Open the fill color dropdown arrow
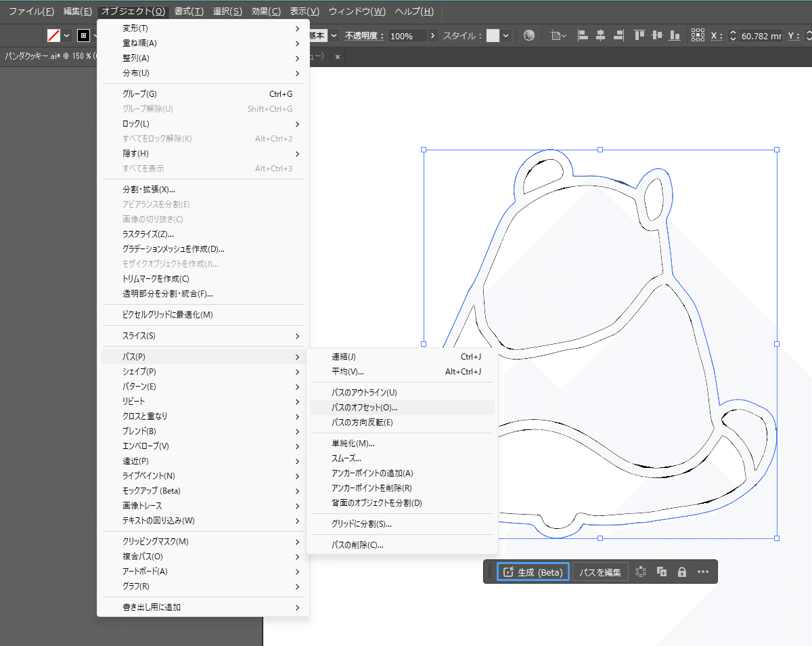Screen dimensions: 812x646 (67, 35)
